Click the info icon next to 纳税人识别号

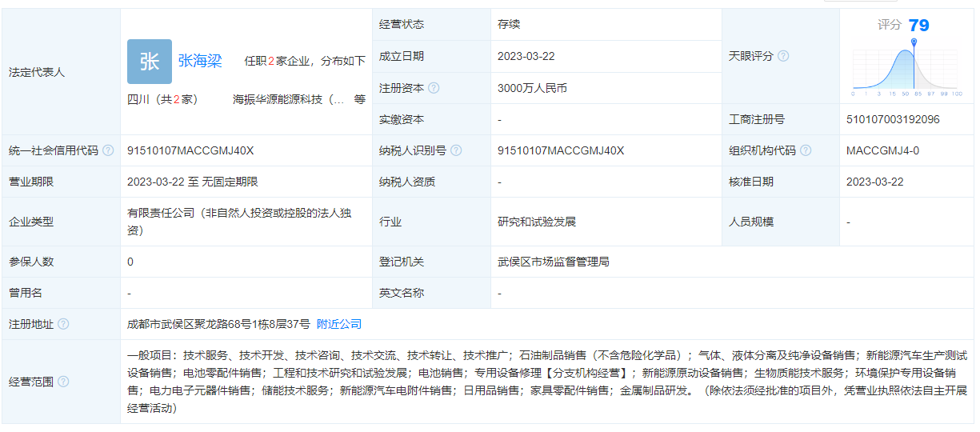point(455,150)
